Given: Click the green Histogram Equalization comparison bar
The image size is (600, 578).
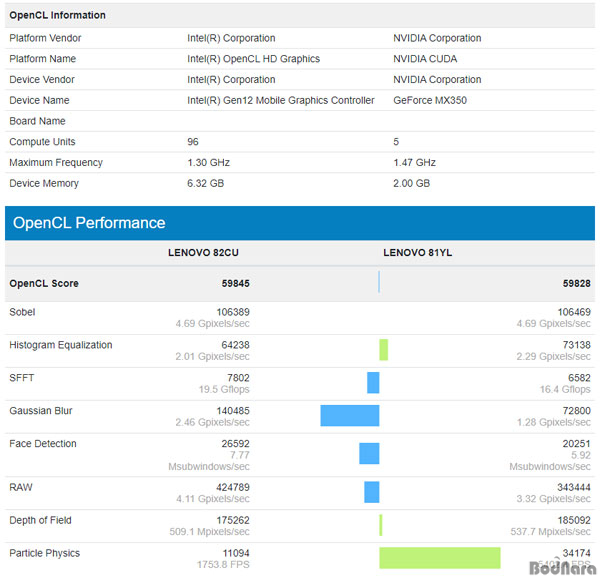Looking at the screenshot, I should pyautogui.click(x=383, y=350).
